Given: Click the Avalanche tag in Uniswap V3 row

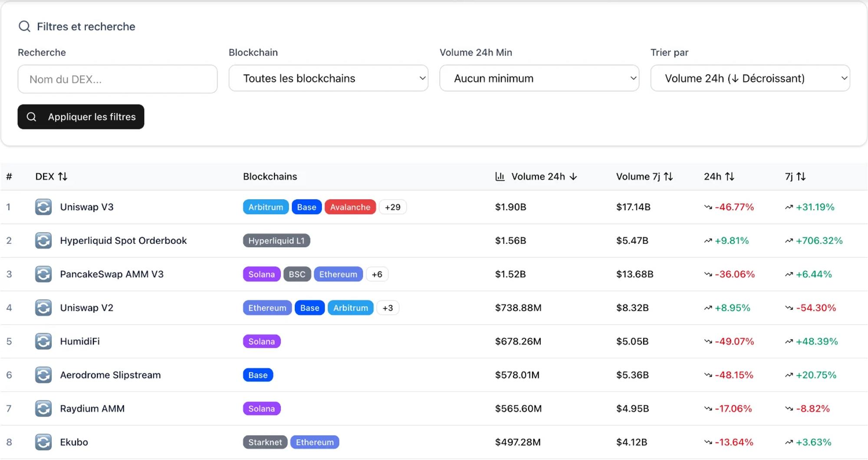Looking at the screenshot, I should point(350,207).
